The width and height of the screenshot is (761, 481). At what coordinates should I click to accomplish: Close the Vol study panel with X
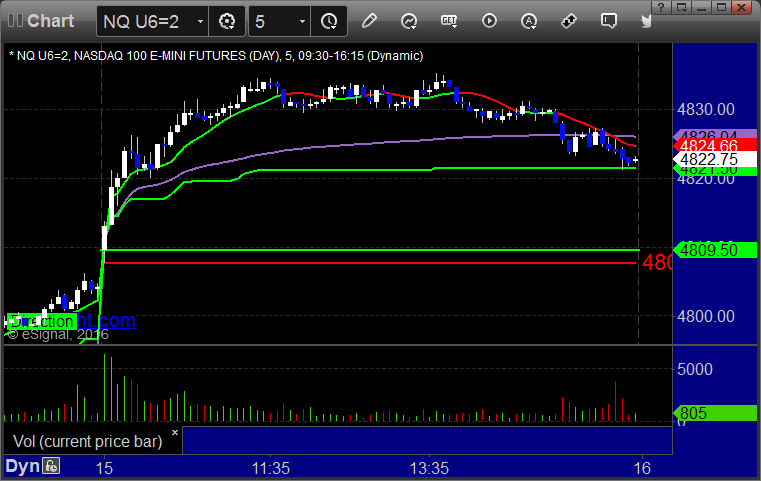[x=175, y=432]
